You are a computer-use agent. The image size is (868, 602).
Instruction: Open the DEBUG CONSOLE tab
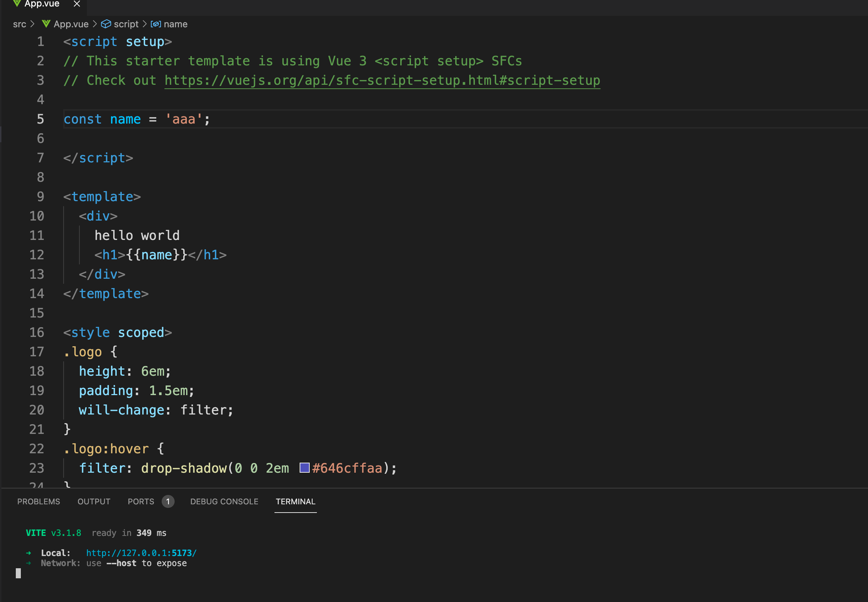click(x=224, y=501)
